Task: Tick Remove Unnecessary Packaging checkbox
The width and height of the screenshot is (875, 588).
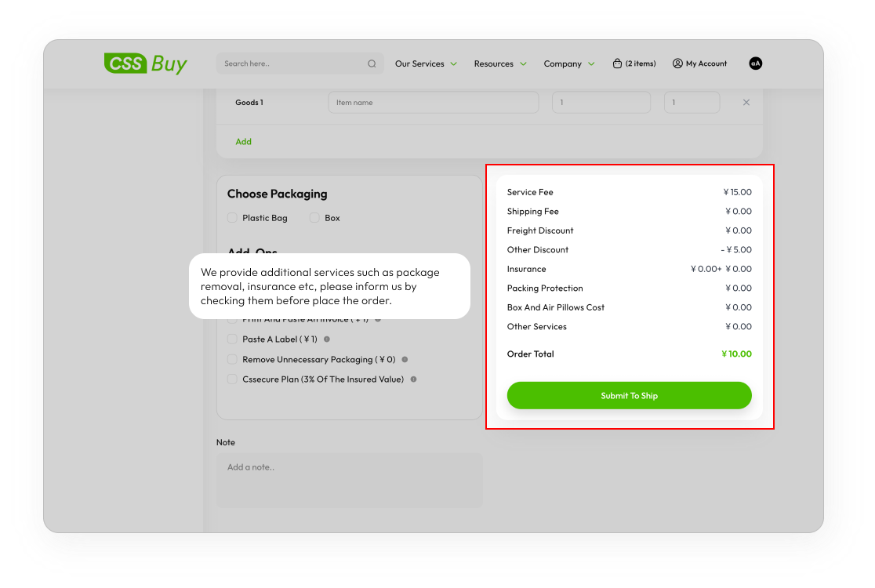Action: tap(232, 359)
